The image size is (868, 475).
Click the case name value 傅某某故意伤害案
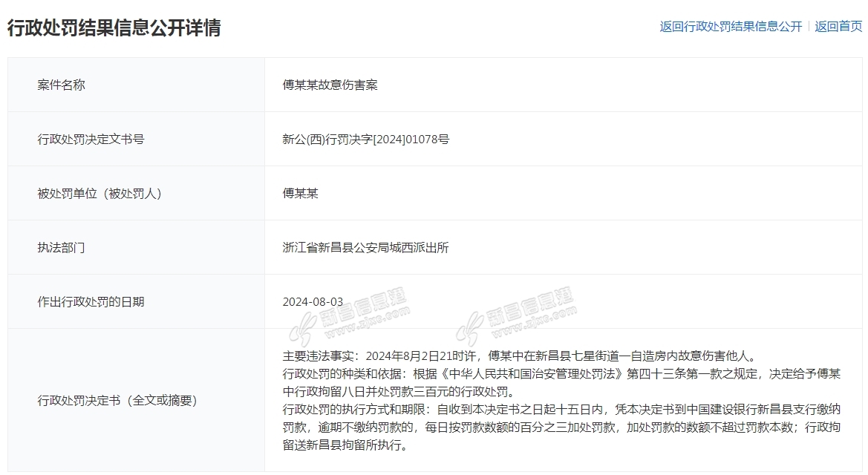pyautogui.click(x=330, y=85)
